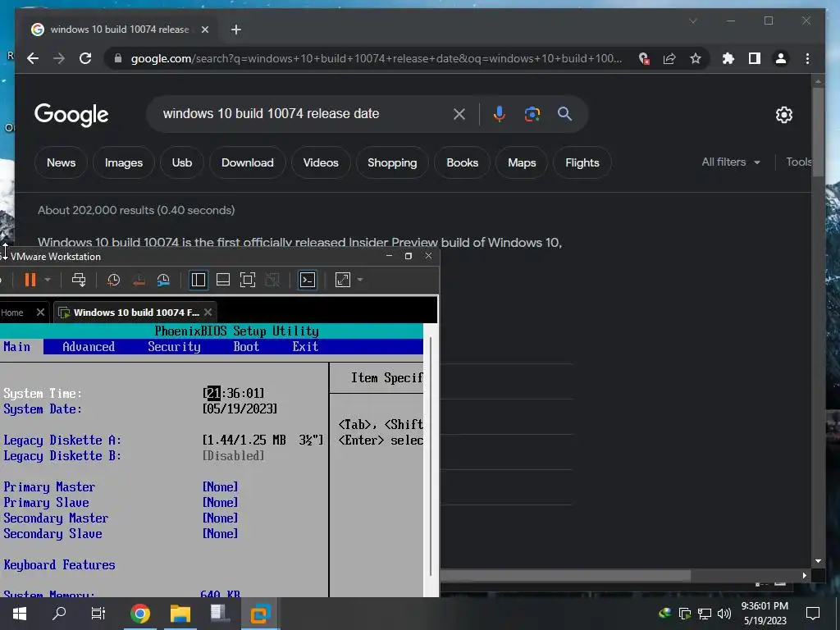
Task: Filter results by Download chip
Action: (248, 162)
